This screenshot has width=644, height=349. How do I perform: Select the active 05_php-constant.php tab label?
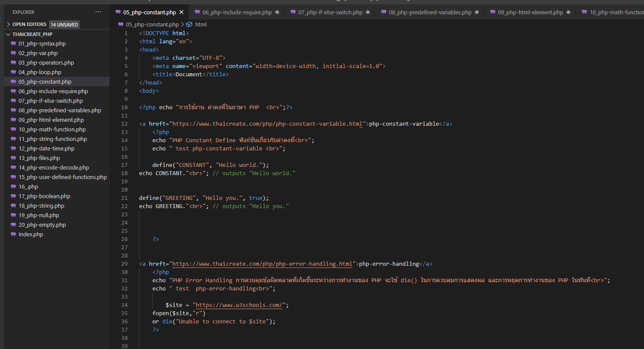tap(149, 12)
